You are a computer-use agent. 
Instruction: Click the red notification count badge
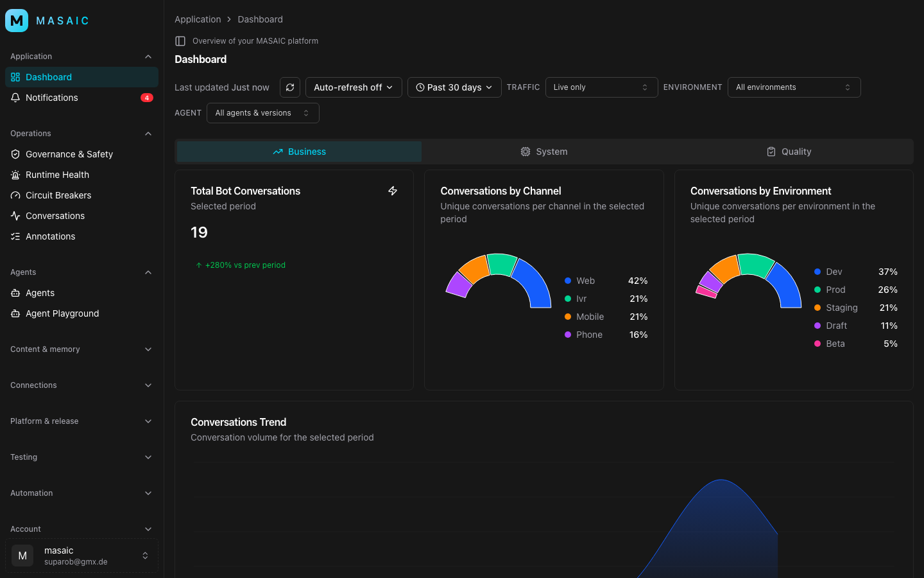[147, 98]
